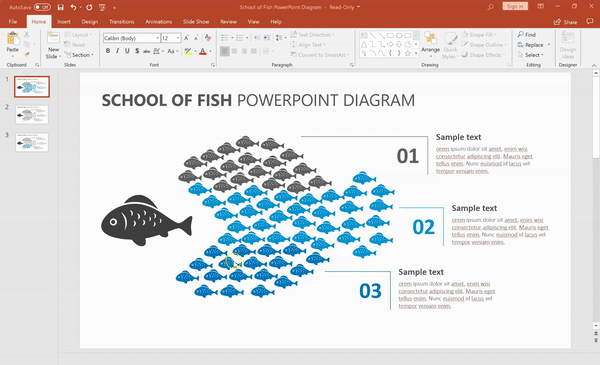This screenshot has width=600, height=365.
Task: Apply the yellow text highlight color
Action: pyautogui.click(x=188, y=51)
